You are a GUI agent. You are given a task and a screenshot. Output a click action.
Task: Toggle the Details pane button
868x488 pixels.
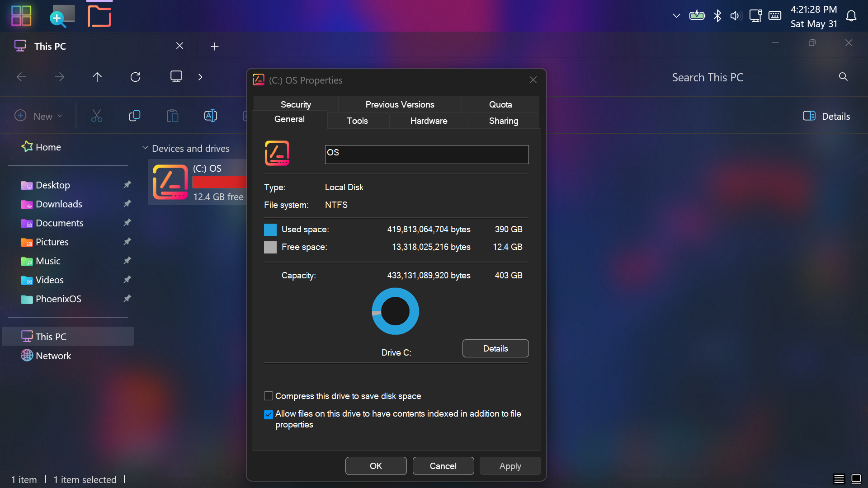coord(826,116)
